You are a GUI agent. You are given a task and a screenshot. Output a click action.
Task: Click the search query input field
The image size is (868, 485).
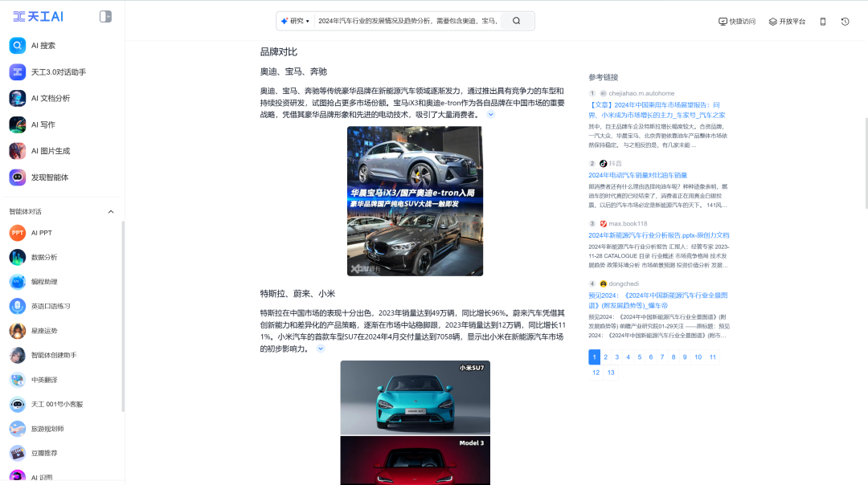(408, 21)
